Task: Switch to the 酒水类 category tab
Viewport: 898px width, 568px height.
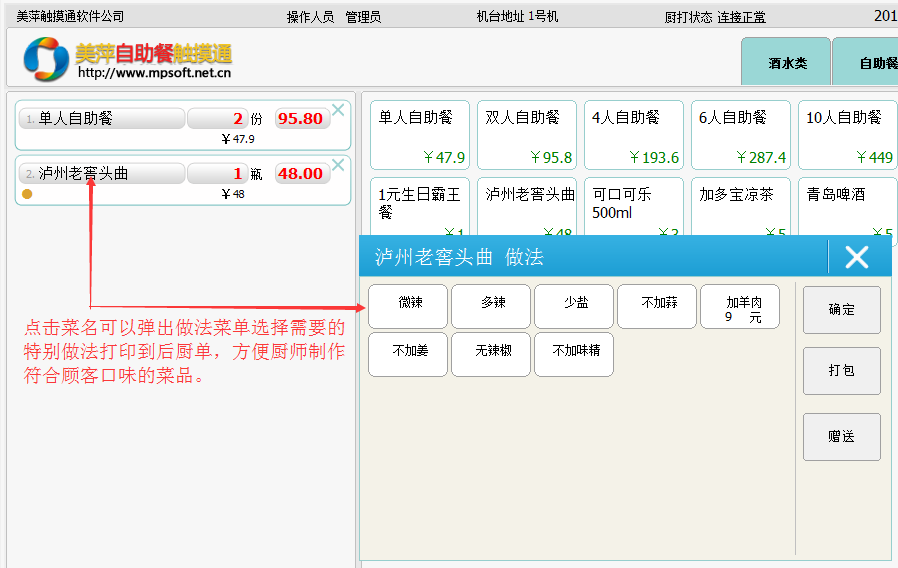Action: [x=786, y=63]
